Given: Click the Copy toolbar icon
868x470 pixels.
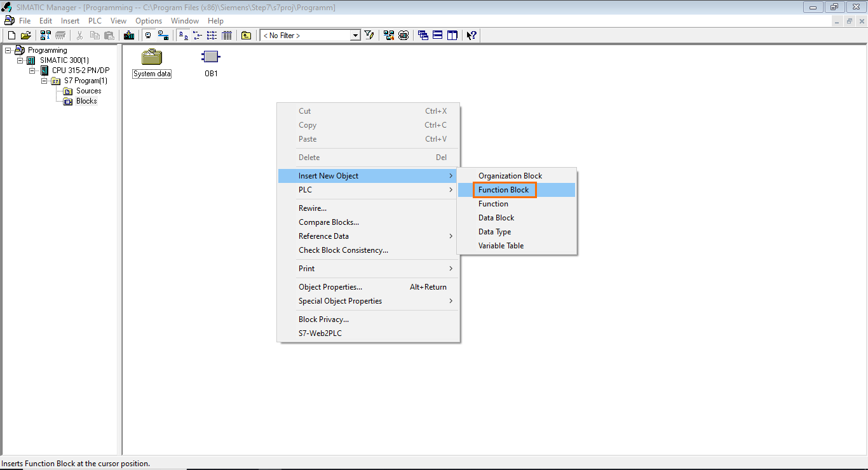Looking at the screenshot, I should pyautogui.click(x=95, y=36).
